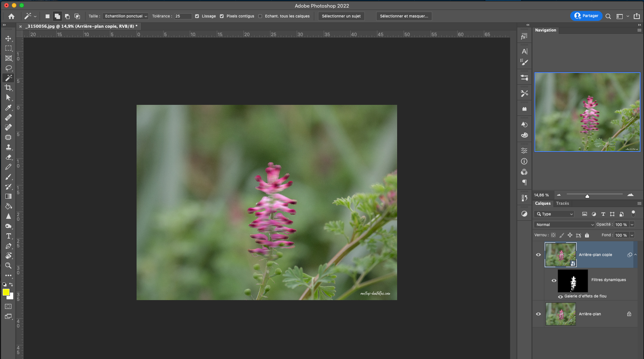Uncheck the Lissage checkbox
This screenshot has height=359, width=644.
click(197, 16)
